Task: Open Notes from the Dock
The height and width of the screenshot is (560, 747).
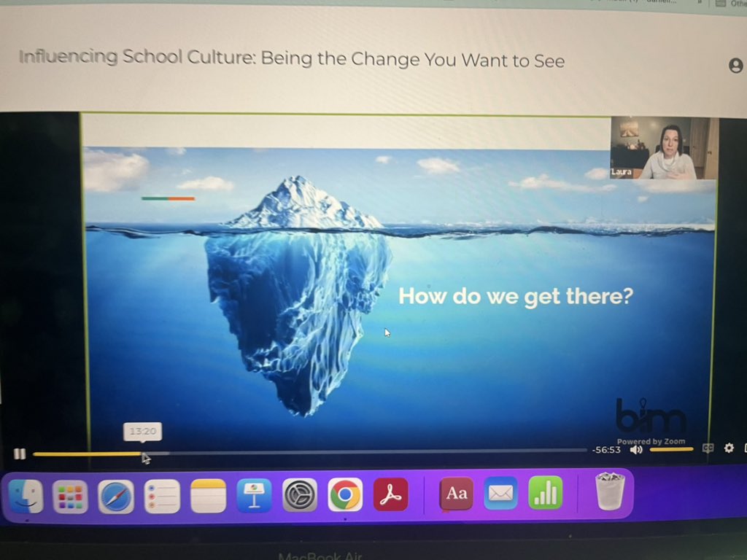Action: [208, 496]
